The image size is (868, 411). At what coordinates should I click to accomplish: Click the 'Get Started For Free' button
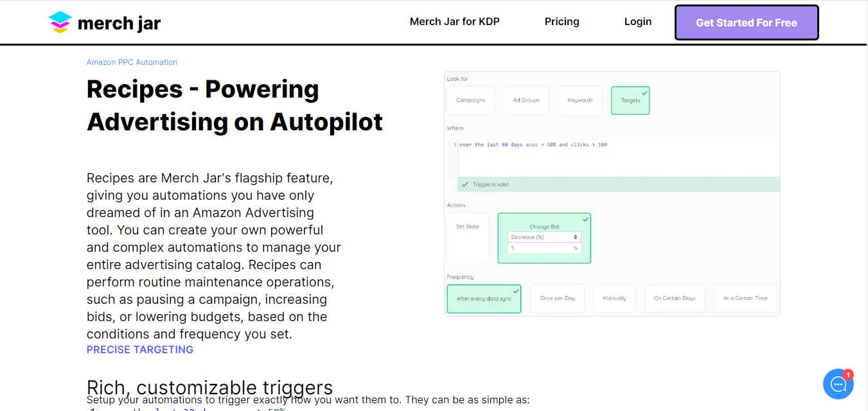(747, 22)
